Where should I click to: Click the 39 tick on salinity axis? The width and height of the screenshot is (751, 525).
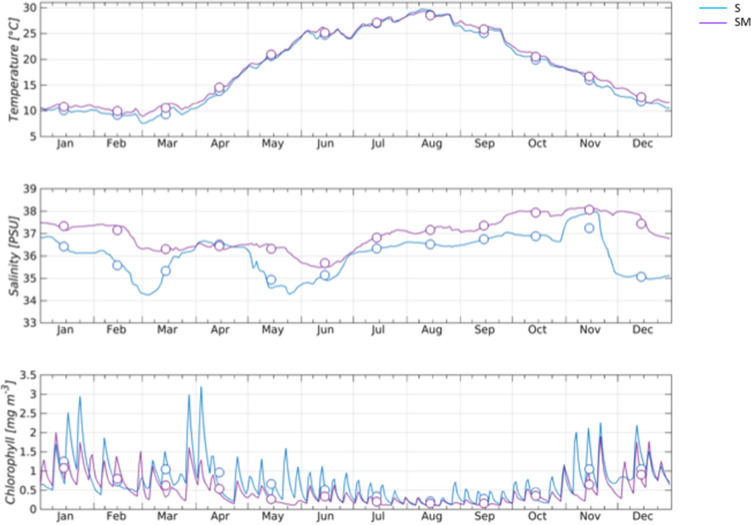30,189
